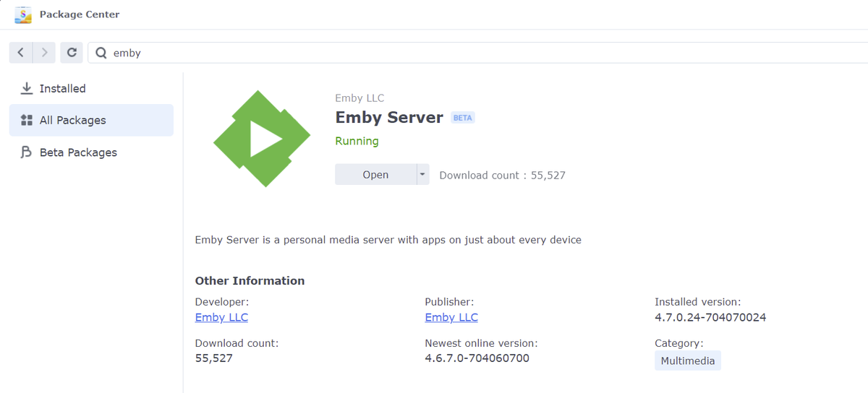This screenshot has height=393, width=868.
Task: Click the Emby Server title text
Action: (389, 118)
